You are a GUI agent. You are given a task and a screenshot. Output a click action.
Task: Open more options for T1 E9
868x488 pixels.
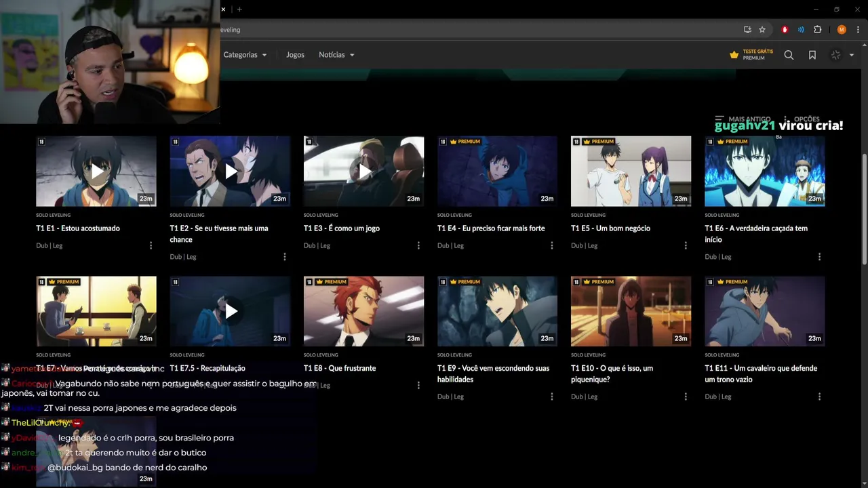pyautogui.click(x=552, y=396)
